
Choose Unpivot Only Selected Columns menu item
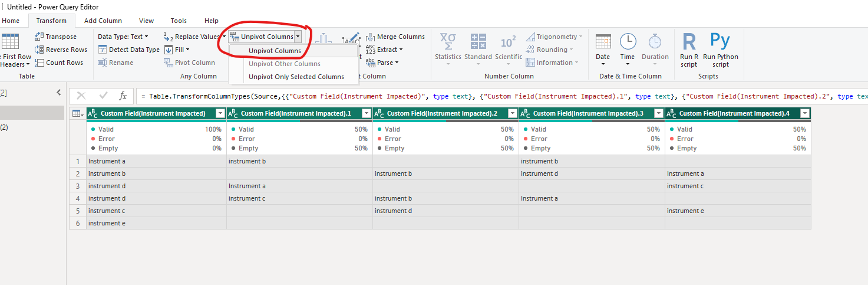tap(294, 77)
